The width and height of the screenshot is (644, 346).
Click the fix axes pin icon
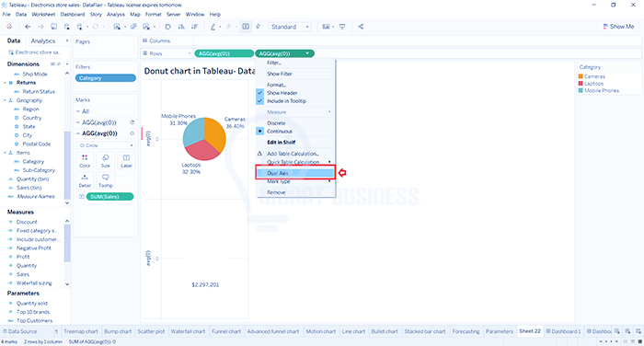(258, 27)
